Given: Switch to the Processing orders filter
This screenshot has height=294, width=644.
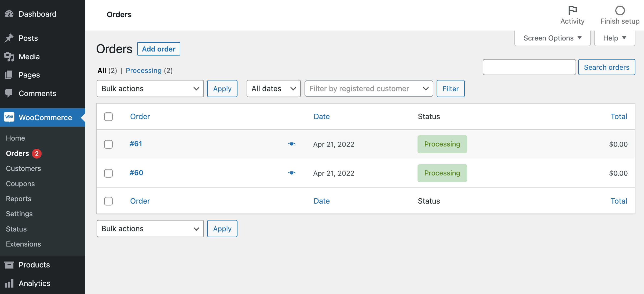Looking at the screenshot, I should click(x=144, y=71).
